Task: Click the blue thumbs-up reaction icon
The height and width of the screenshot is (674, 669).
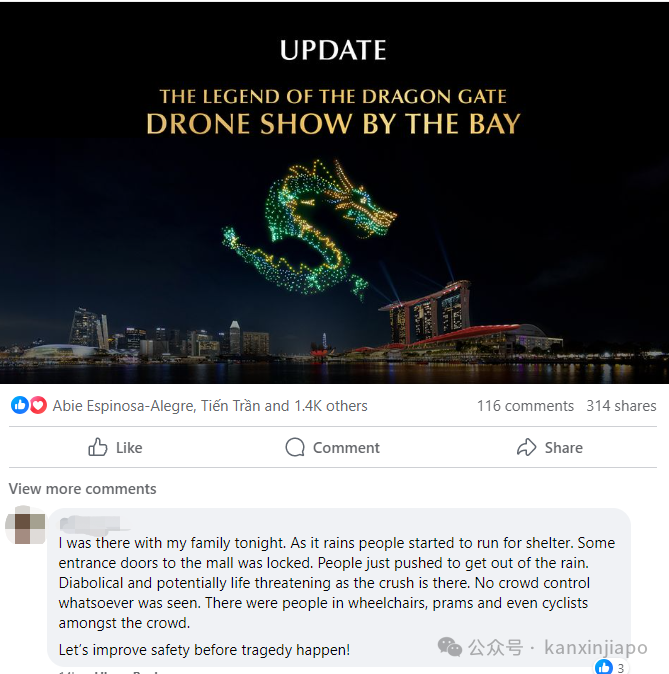Action: 19,405
